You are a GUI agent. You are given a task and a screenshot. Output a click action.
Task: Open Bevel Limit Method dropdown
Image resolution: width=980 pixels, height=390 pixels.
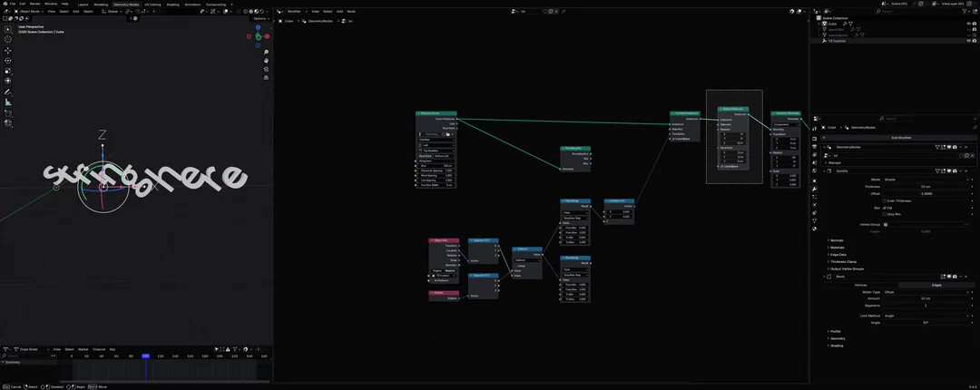(927, 316)
